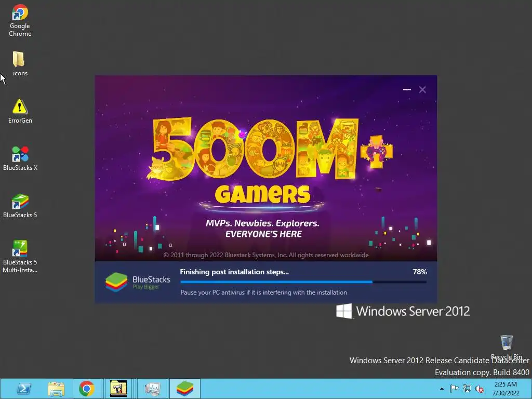Click the Chrome icon in the taskbar
532x399 pixels.
[87, 389]
